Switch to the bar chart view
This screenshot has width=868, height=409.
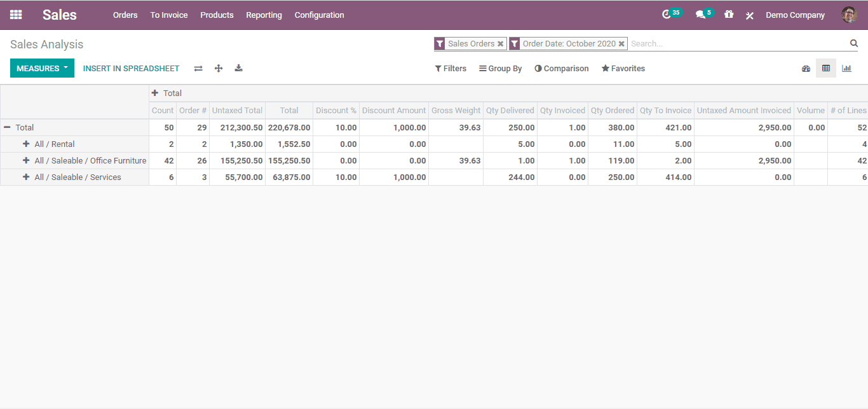tap(846, 68)
